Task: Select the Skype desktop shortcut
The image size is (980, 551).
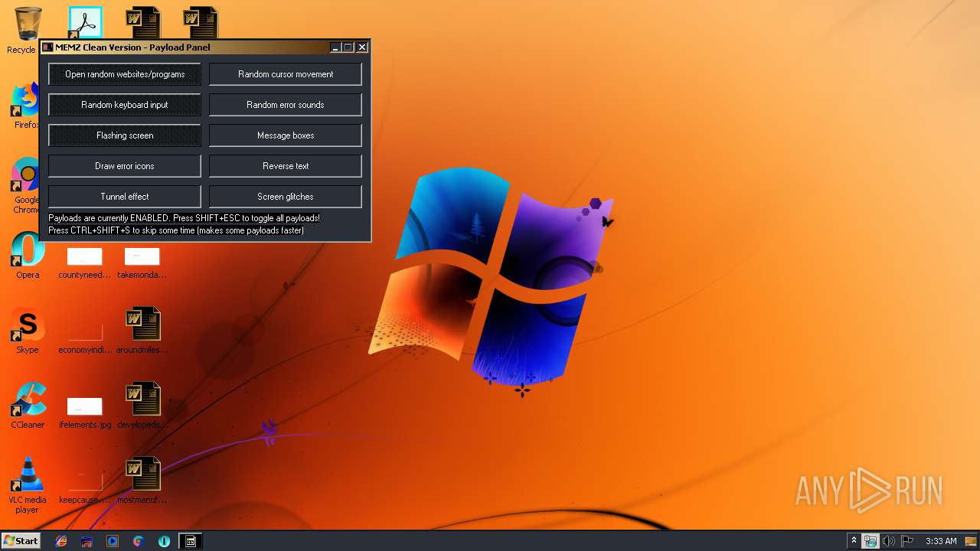Action: [x=28, y=331]
